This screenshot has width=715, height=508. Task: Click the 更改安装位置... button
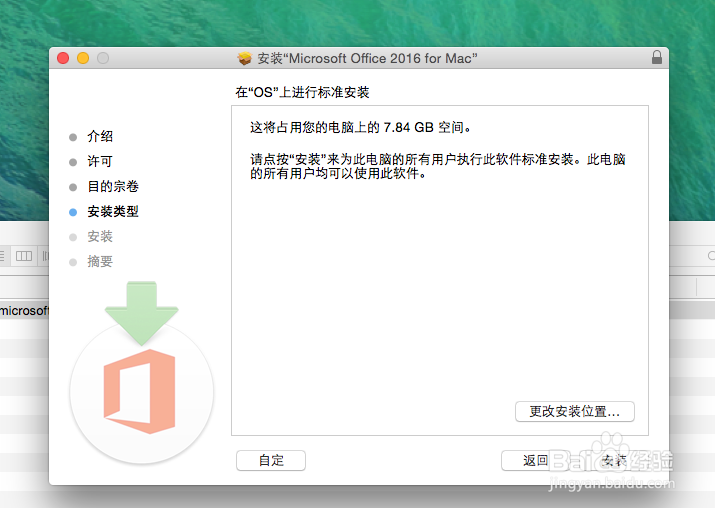pos(575,411)
